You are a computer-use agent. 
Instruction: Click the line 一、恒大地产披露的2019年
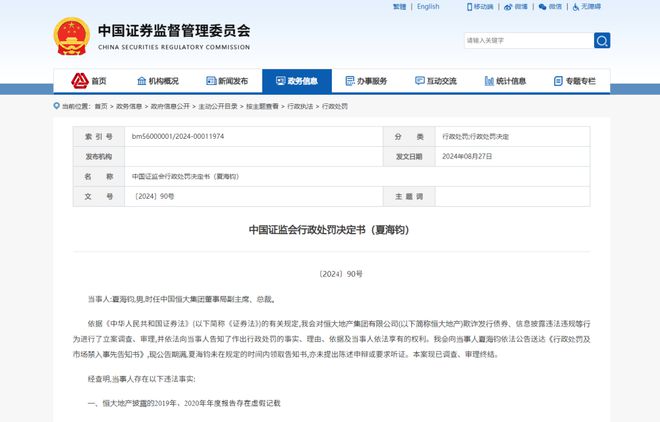coord(184,403)
